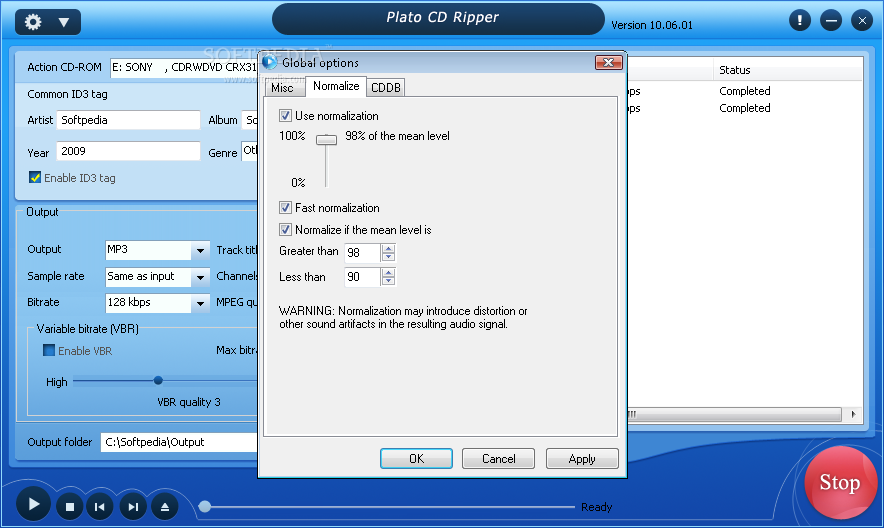Increase the Greater than value

(388, 249)
